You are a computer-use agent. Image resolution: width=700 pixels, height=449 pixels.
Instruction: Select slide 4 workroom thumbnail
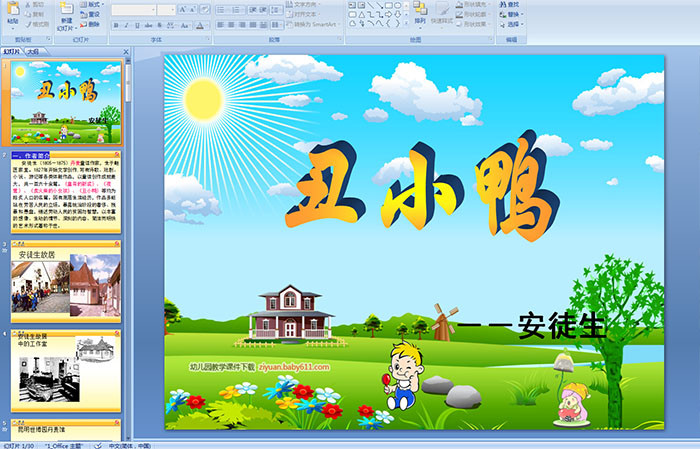[x=66, y=370]
